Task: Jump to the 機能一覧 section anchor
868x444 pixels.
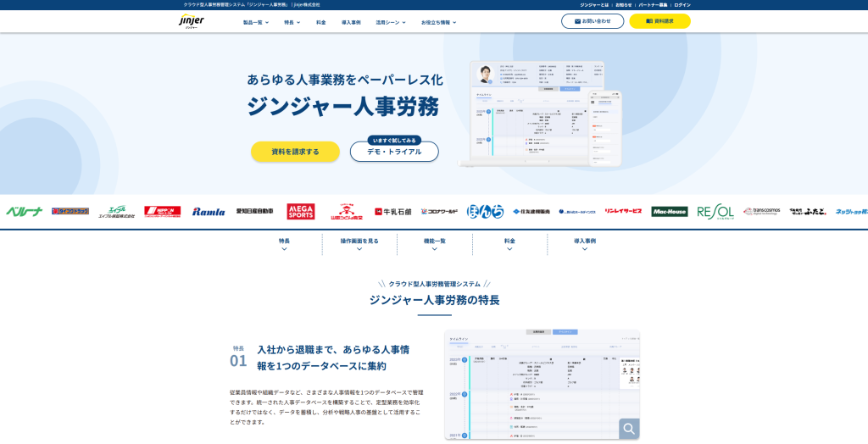Action: click(x=434, y=243)
